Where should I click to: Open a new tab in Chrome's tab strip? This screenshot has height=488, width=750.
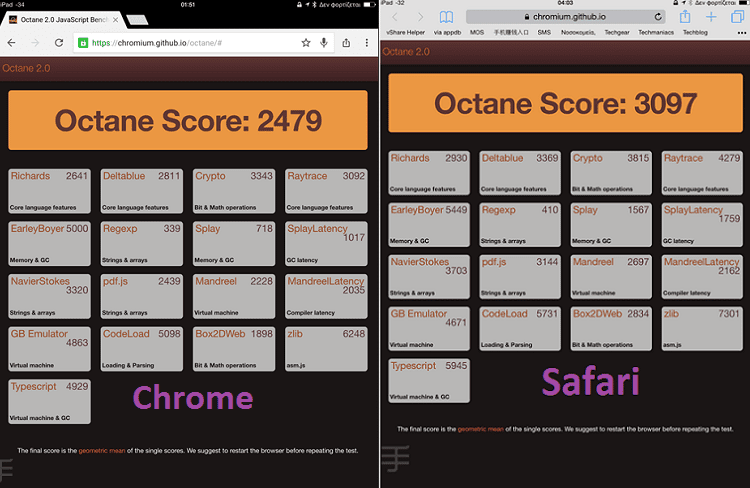pyautogui.click(x=137, y=20)
